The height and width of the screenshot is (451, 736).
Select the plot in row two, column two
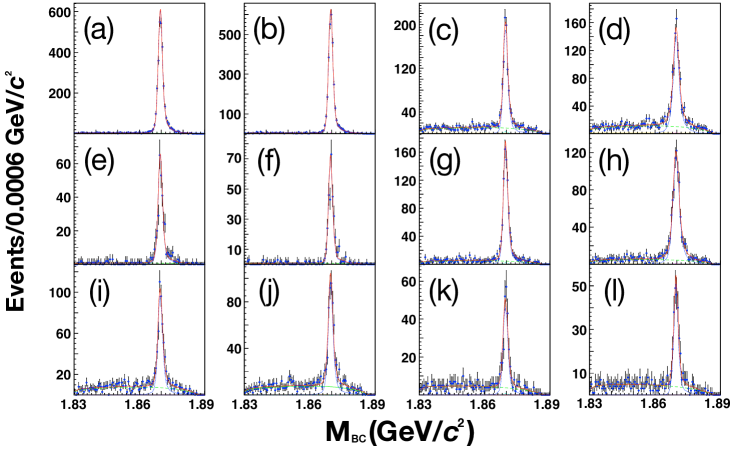point(309,199)
